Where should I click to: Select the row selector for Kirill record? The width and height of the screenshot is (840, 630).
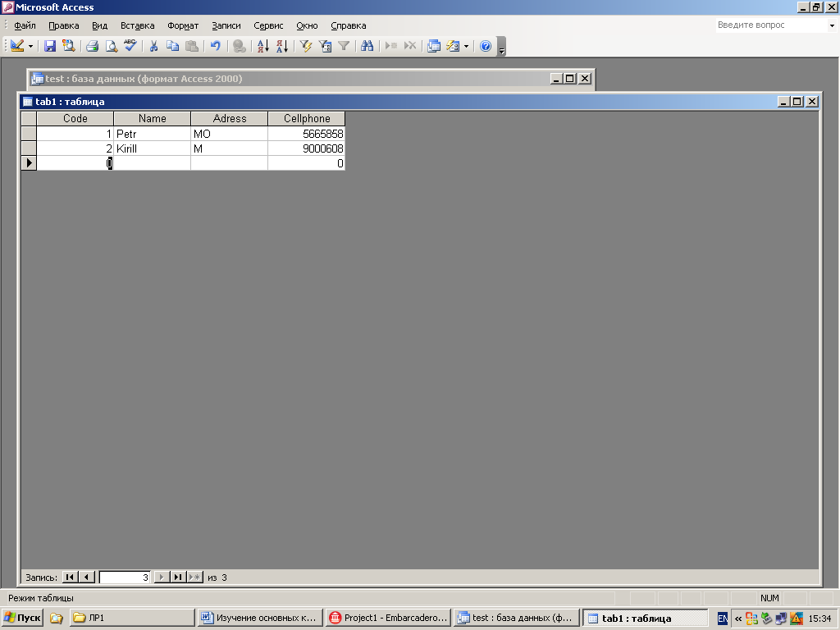coord(29,148)
